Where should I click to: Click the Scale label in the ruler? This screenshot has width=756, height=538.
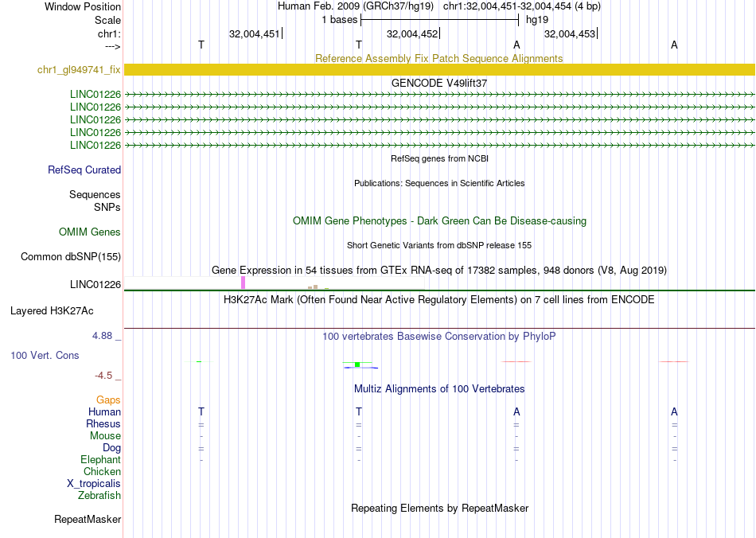(x=107, y=20)
